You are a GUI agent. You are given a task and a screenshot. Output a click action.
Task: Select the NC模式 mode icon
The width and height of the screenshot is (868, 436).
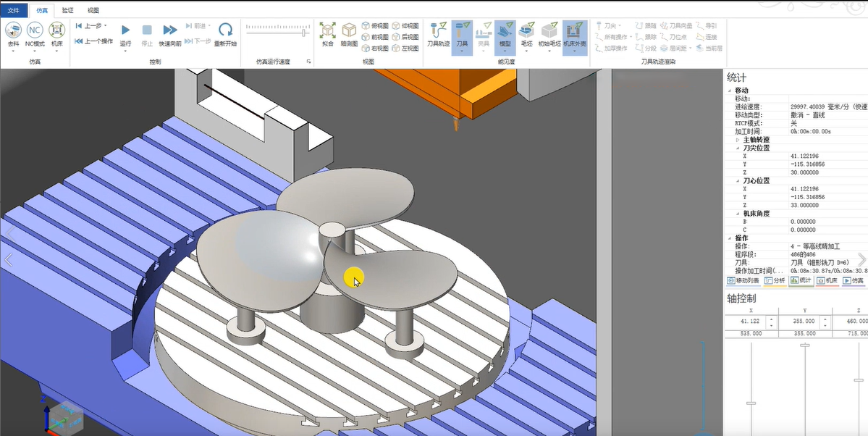pyautogui.click(x=35, y=30)
